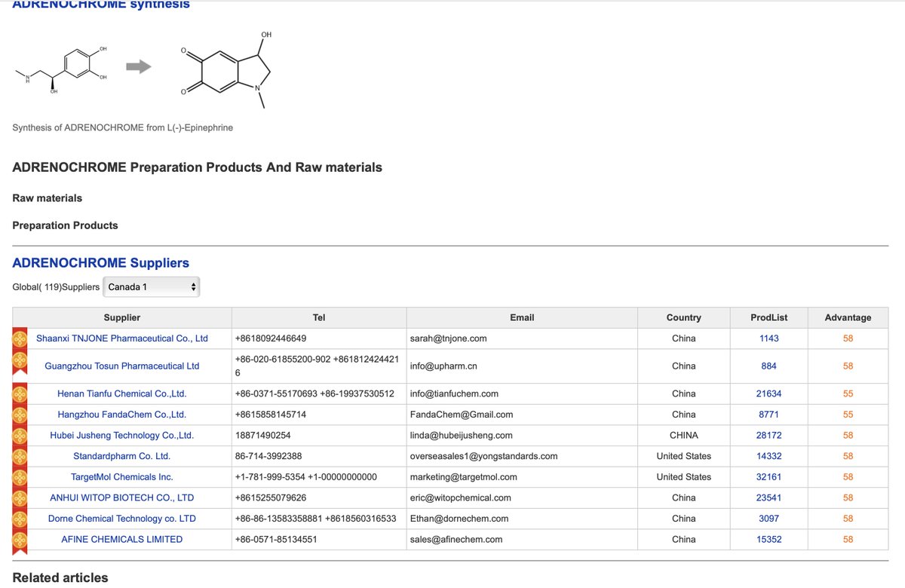
Task: Click gold badge icon beside Henan Tianfu Chemical
Action: [x=20, y=394]
